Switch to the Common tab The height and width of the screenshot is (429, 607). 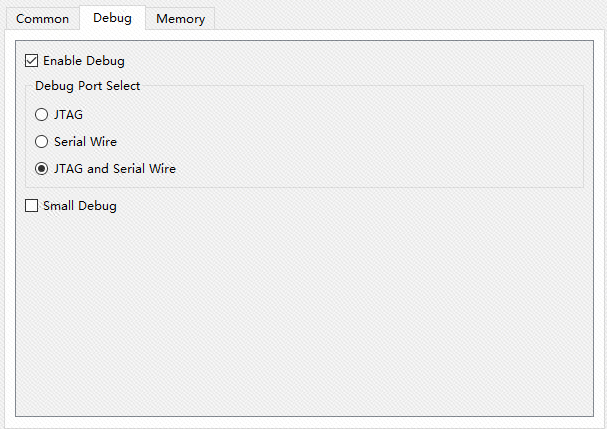(x=43, y=19)
